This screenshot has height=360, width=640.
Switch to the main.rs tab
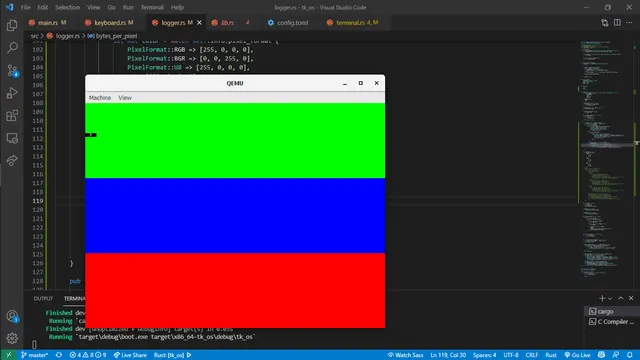click(x=48, y=23)
